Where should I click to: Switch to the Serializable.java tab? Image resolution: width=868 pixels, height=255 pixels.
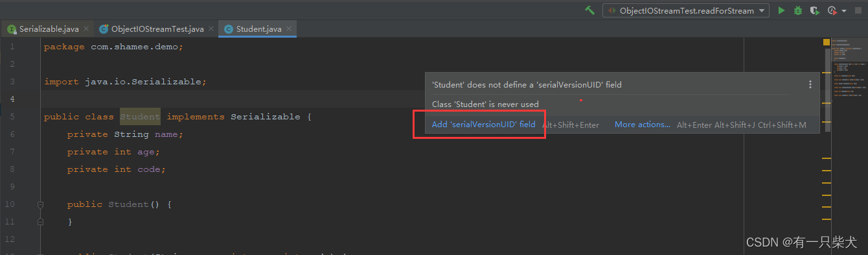(49, 29)
